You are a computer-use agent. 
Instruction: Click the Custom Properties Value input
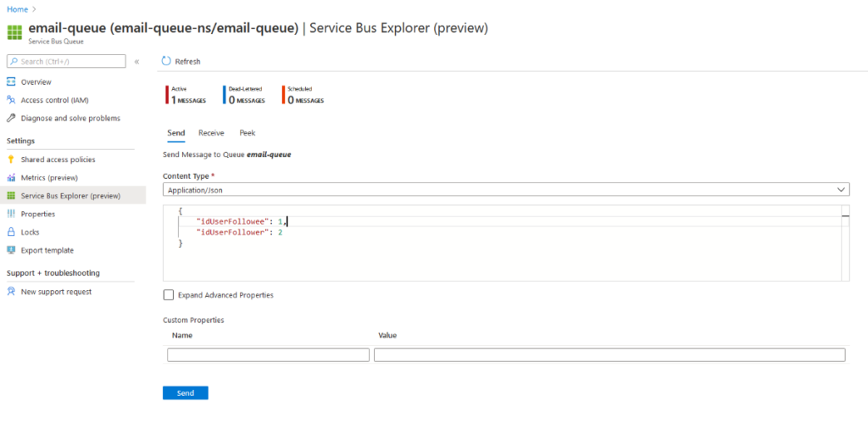609,354
